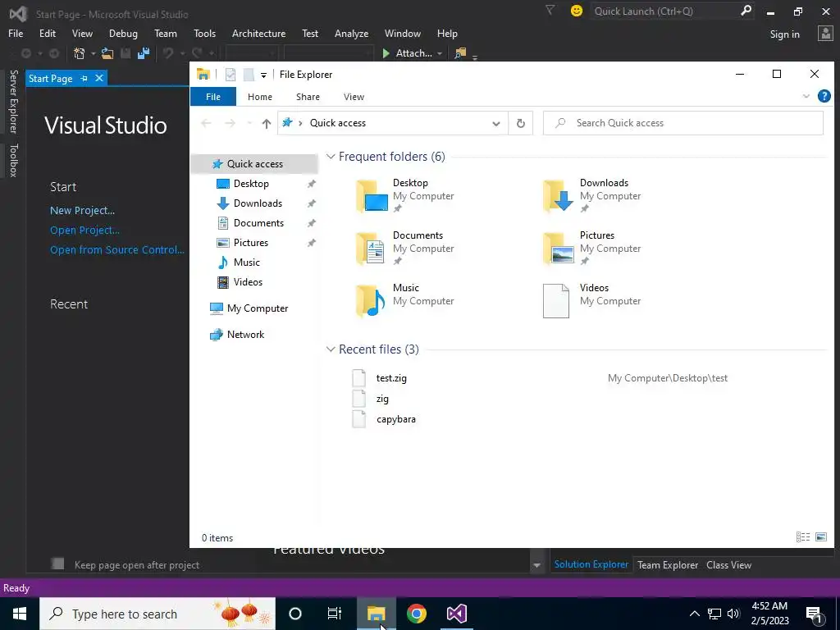840x630 pixels.
Task: Open the Home ribbon tab
Action: click(260, 97)
